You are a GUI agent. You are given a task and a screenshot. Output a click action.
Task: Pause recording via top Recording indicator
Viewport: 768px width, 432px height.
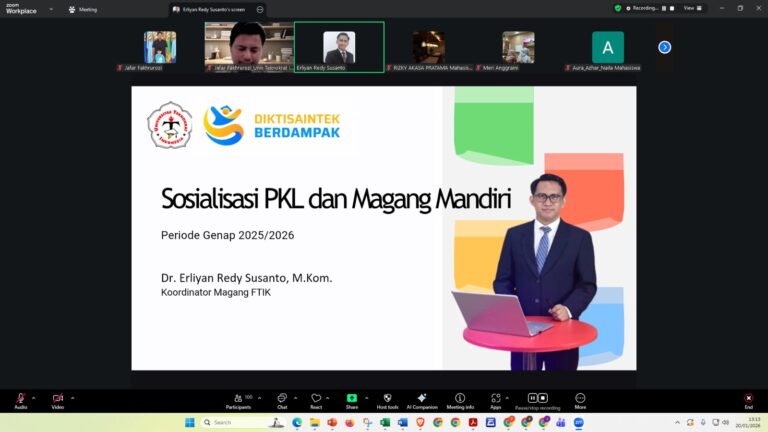click(664, 8)
